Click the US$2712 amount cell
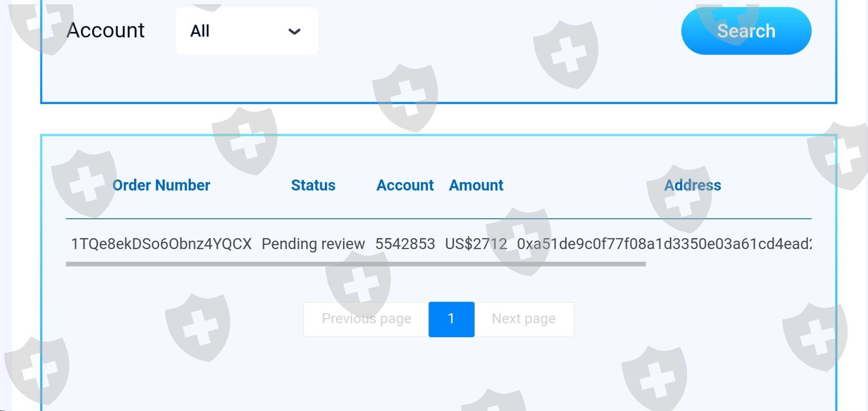 (476, 244)
